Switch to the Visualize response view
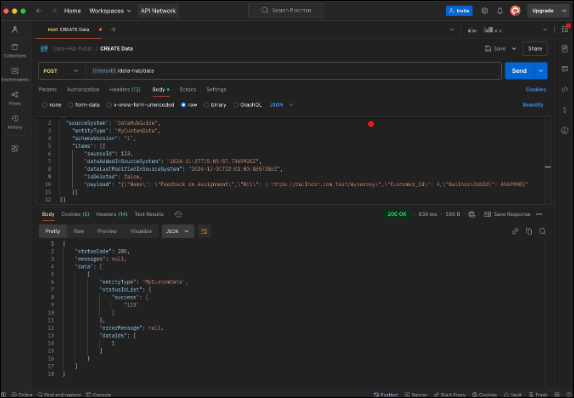The image size is (574, 398). click(x=141, y=231)
